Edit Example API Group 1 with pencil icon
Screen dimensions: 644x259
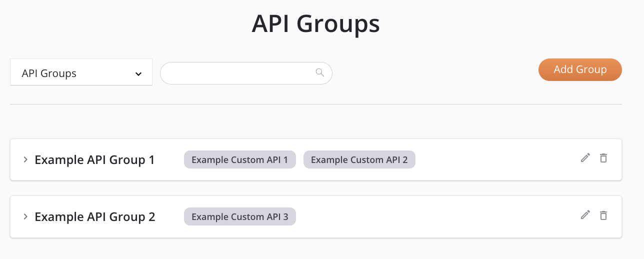coord(585,158)
